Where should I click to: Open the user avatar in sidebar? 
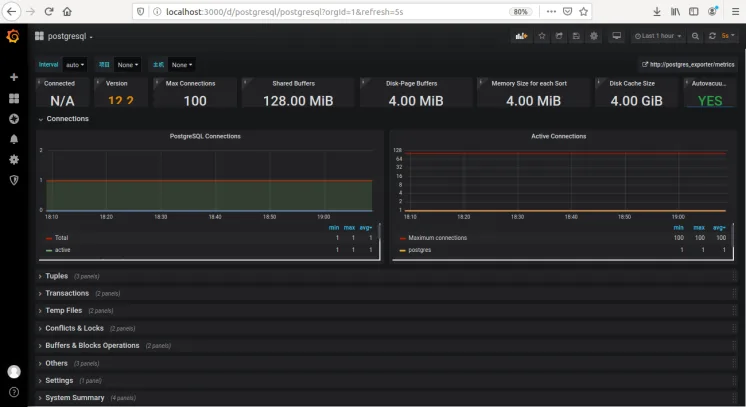coord(14,371)
